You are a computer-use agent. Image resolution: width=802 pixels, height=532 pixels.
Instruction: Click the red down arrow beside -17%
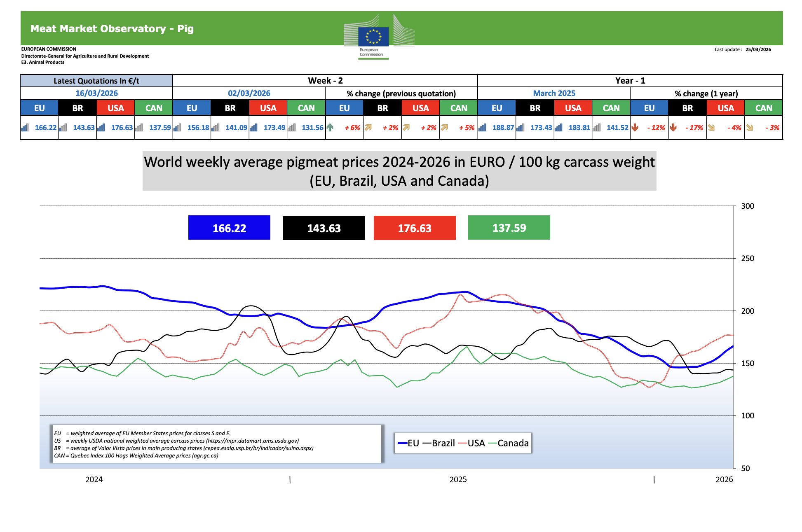(x=673, y=128)
